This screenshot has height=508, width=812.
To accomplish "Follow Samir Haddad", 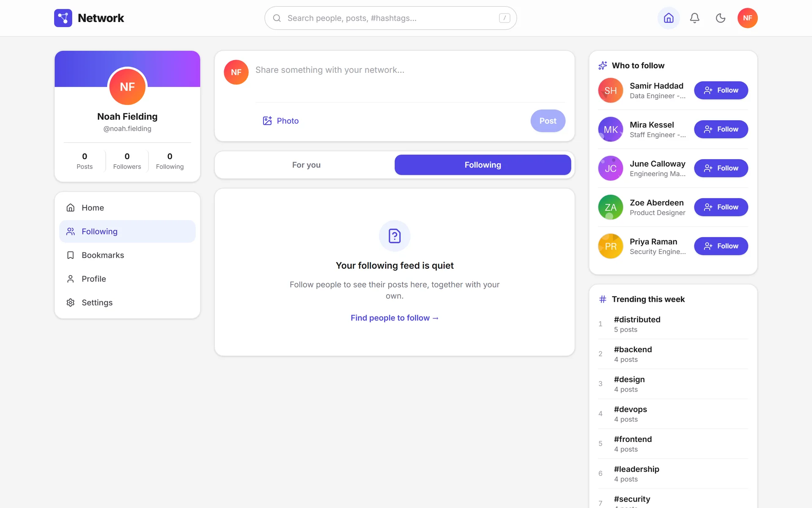I will [721, 90].
